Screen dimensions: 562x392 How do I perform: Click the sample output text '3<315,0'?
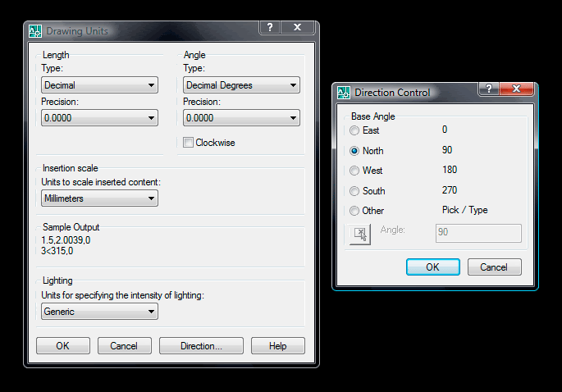[57, 251]
